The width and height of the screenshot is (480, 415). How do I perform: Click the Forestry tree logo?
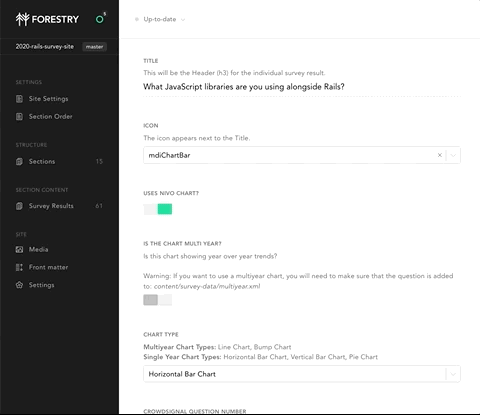click(23, 19)
